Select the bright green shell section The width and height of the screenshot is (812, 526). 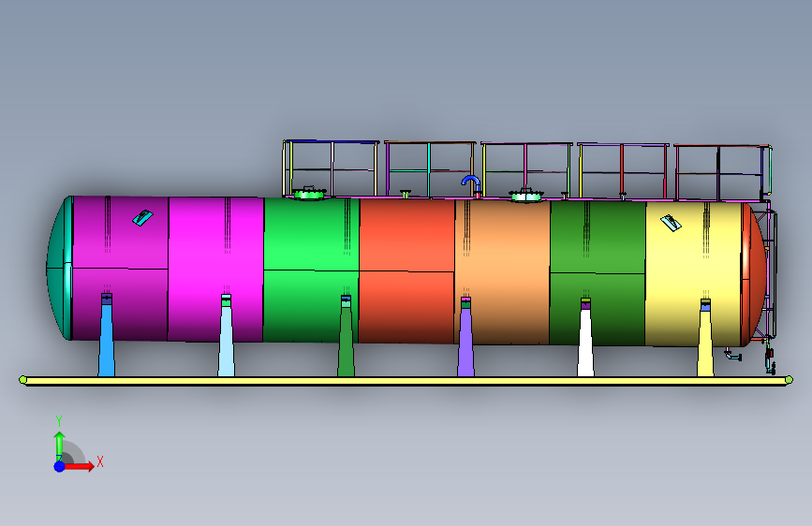[311, 270]
